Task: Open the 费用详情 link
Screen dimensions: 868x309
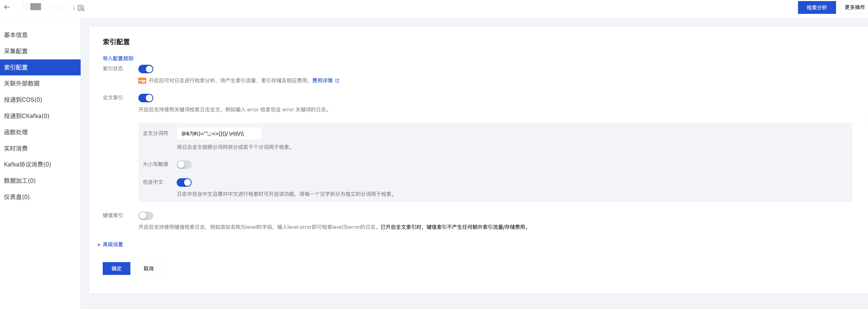Action: coord(322,81)
